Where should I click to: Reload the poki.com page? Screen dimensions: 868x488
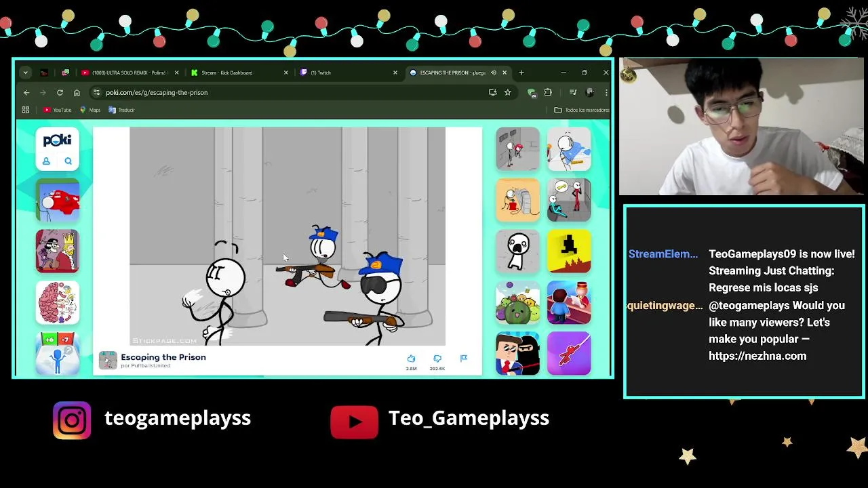pyautogui.click(x=60, y=92)
